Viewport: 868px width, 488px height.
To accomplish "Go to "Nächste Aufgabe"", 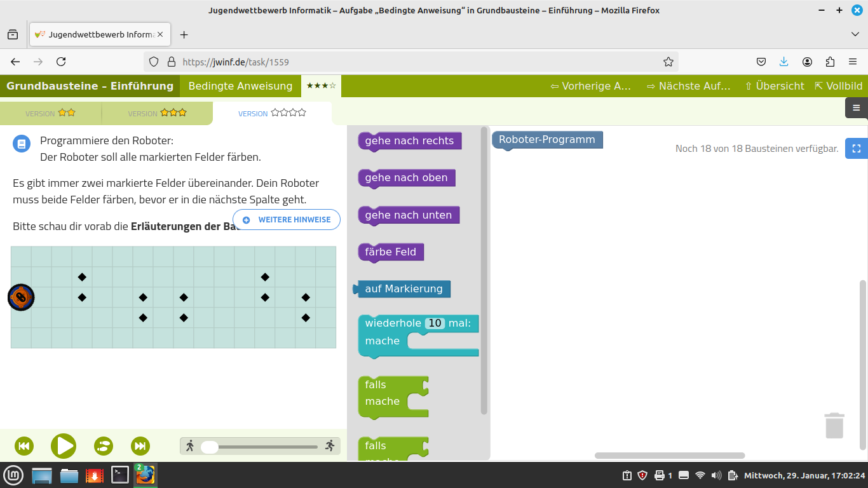I will point(689,85).
